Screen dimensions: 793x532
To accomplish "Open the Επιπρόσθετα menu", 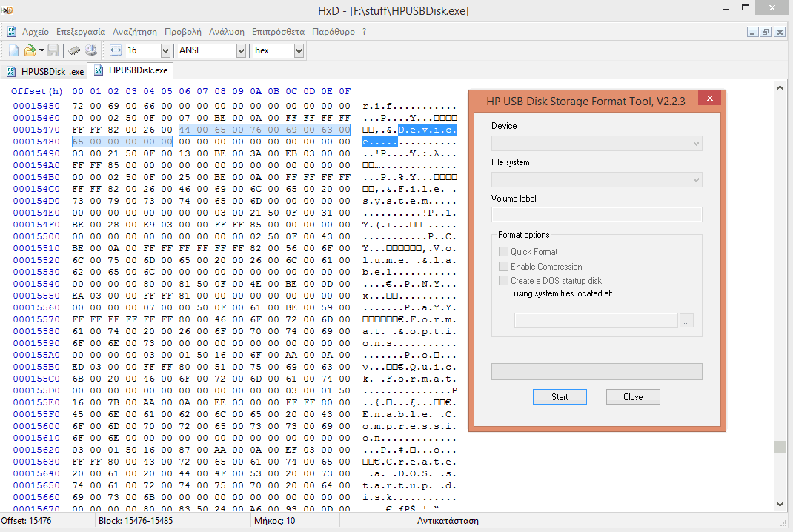I will [278, 32].
